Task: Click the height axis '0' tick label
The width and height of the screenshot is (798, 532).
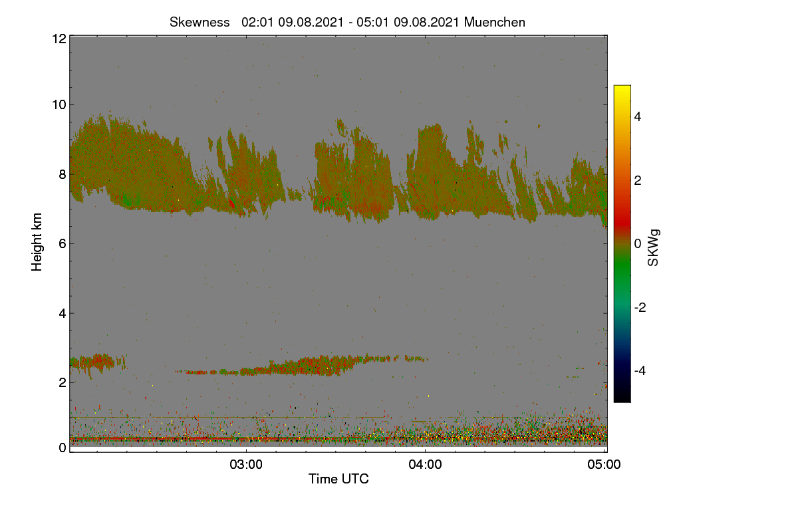Action: pyautogui.click(x=63, y=448)
